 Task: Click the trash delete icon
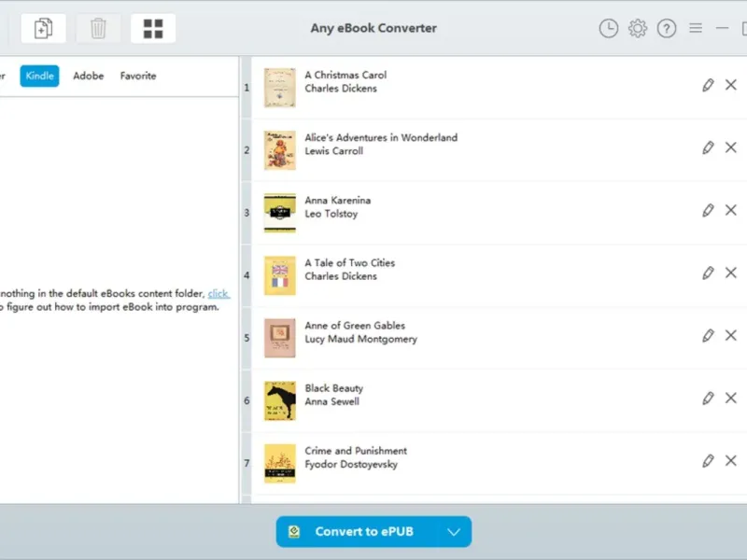[98, 29]
